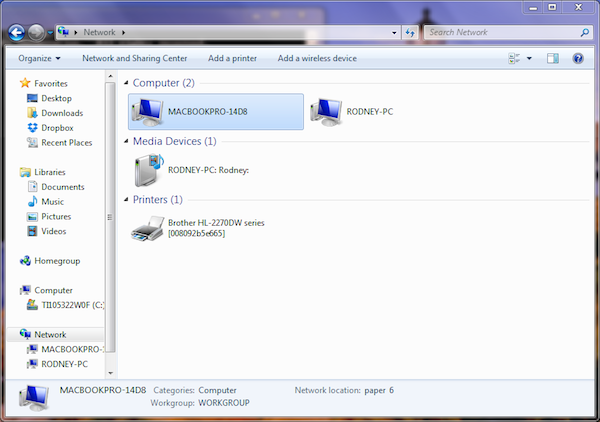Image resolution: width=600 pixels, height=422 pixels.
Task: Click the Forward navigation arrow
Action: pos(36,33)
